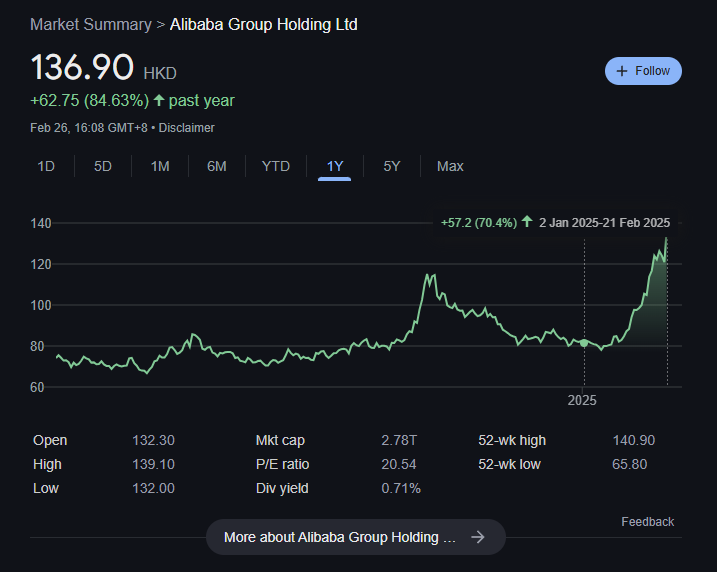
Task: Open the Market Summary breadcrumb link
Action: pos(91,24)
